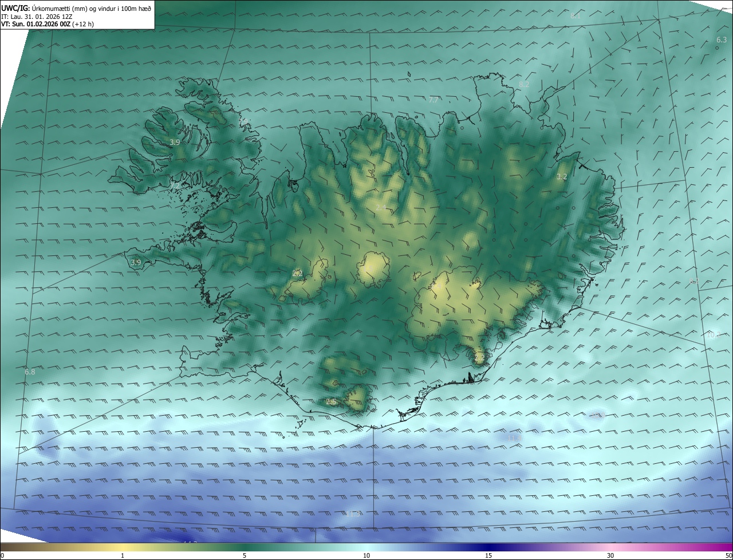Click the '1' tick on the color scale

tap(123, 555)
